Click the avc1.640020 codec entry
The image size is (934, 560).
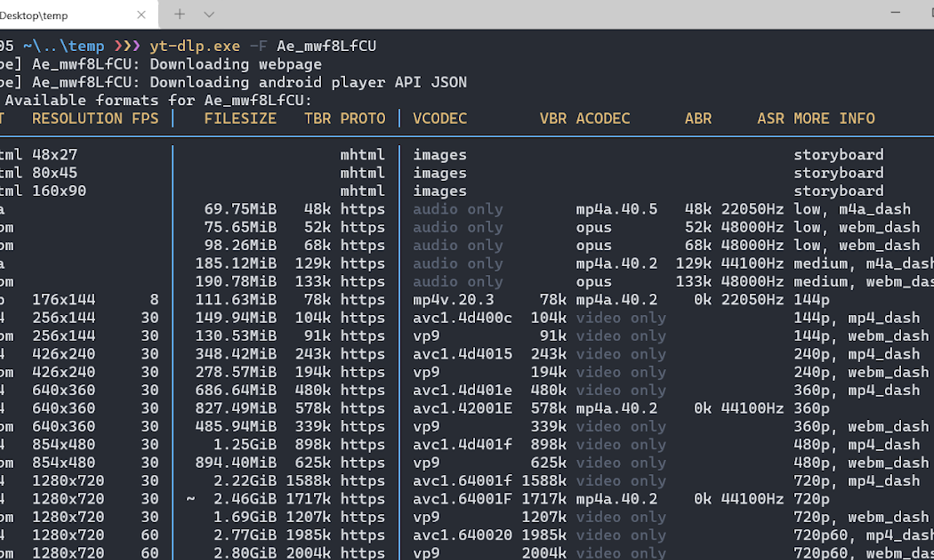pos(463,535)
